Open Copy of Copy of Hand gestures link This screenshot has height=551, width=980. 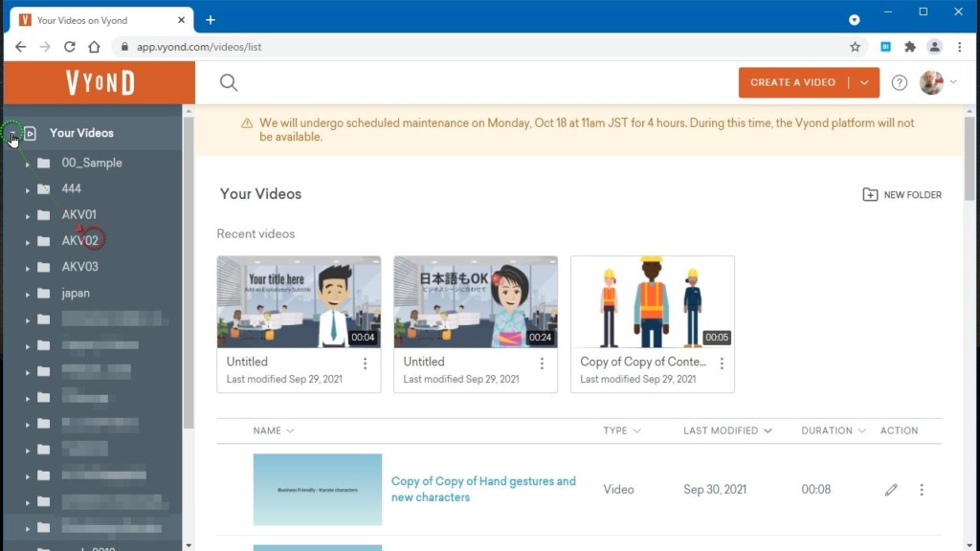point(483,489)
